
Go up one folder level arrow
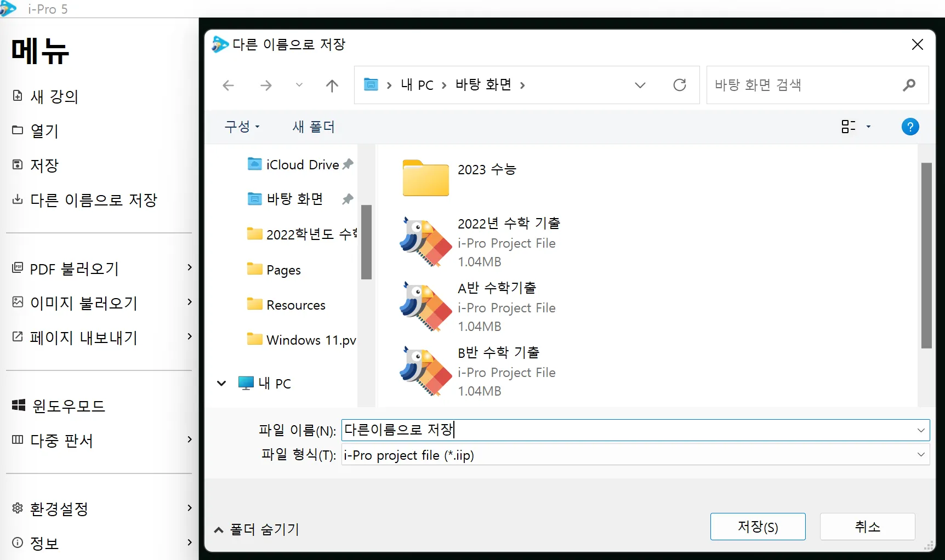pos(332,85)
